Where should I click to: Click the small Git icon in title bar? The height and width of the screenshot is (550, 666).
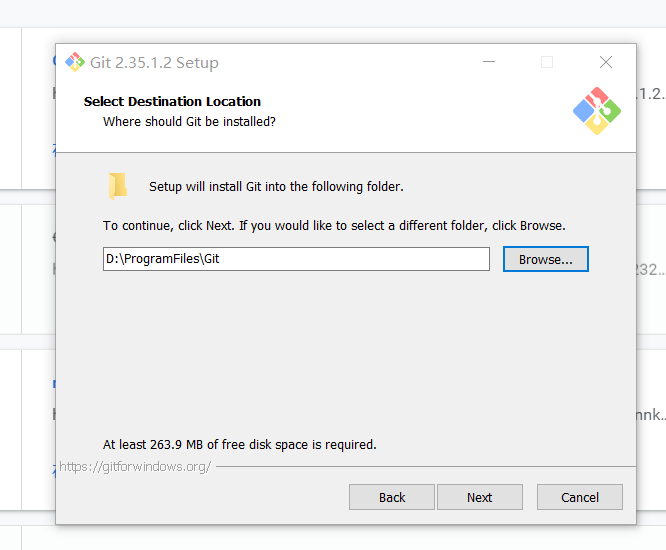(x=75, y=62)
